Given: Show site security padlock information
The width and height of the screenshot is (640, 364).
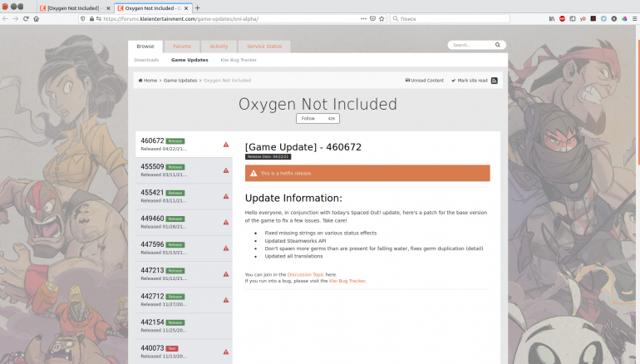Looking at the screenshot, I should coord(91,19).
